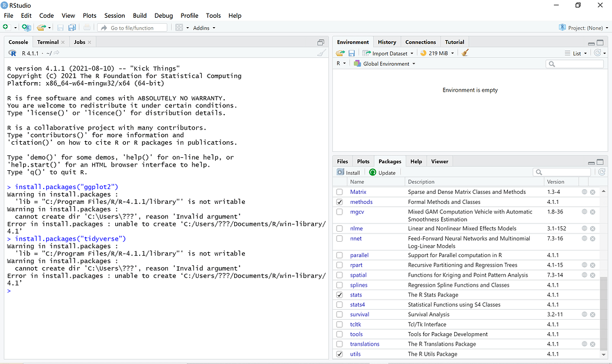
Task: Check the survival package checkbox
Action: pyautogui.click(x=339, y=314)
